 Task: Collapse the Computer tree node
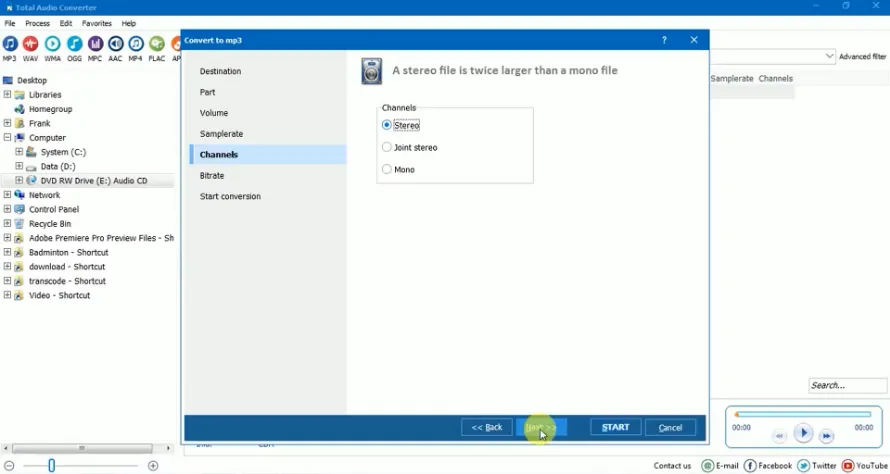point(7,138)
